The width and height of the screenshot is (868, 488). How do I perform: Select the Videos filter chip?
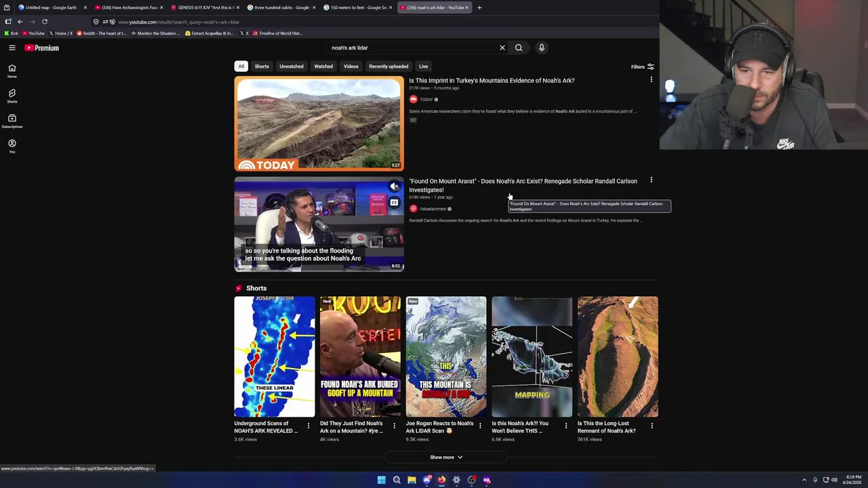click(351, 66)
